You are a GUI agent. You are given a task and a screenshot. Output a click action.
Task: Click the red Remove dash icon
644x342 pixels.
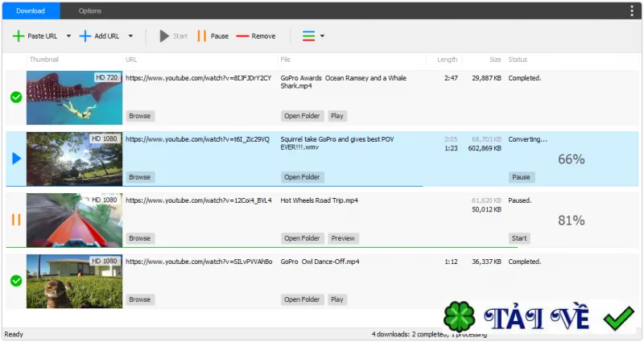coord(243,36)
